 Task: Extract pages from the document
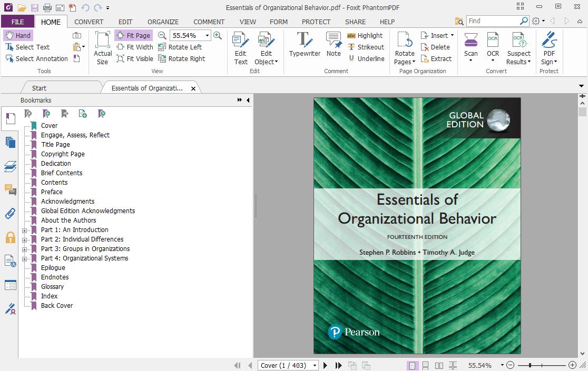coord(436,59)
